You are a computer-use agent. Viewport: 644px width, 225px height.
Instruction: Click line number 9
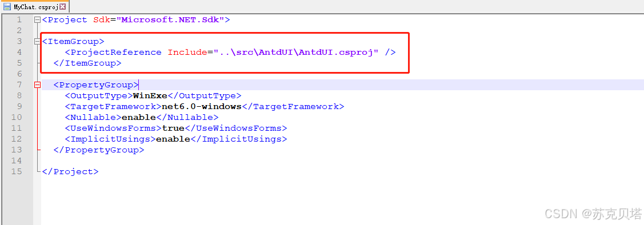click(x=19, y=106)
